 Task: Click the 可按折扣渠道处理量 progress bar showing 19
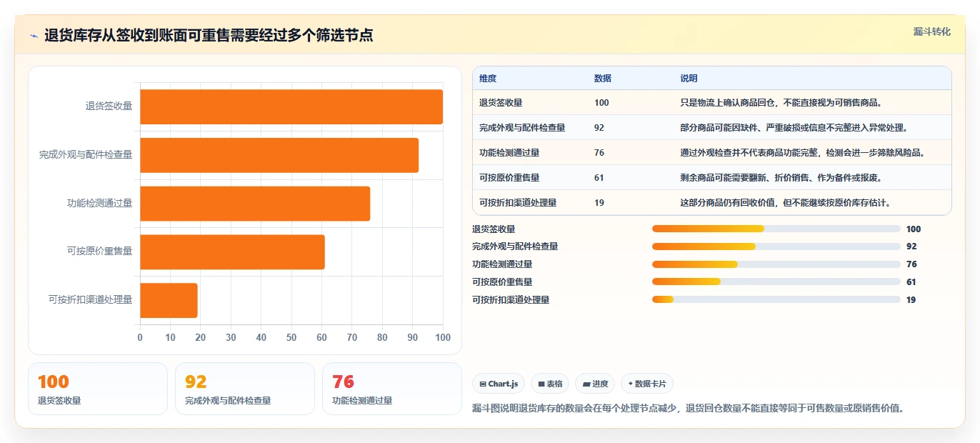776,300
